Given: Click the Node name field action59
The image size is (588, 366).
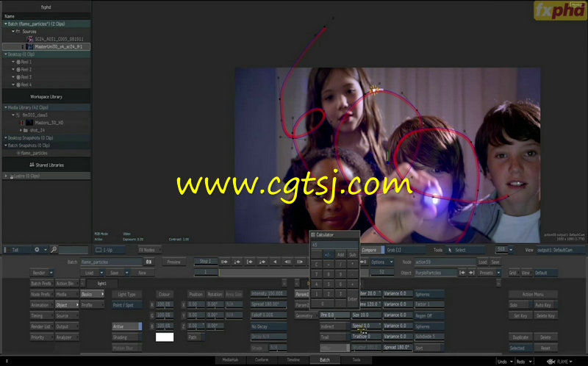Looking at the screenshot, I should [x=445, y=262].
